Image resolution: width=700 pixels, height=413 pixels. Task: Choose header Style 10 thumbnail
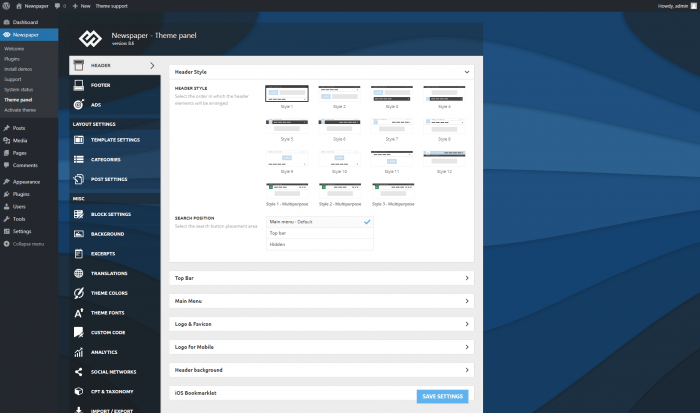click(x=339, y=159)
